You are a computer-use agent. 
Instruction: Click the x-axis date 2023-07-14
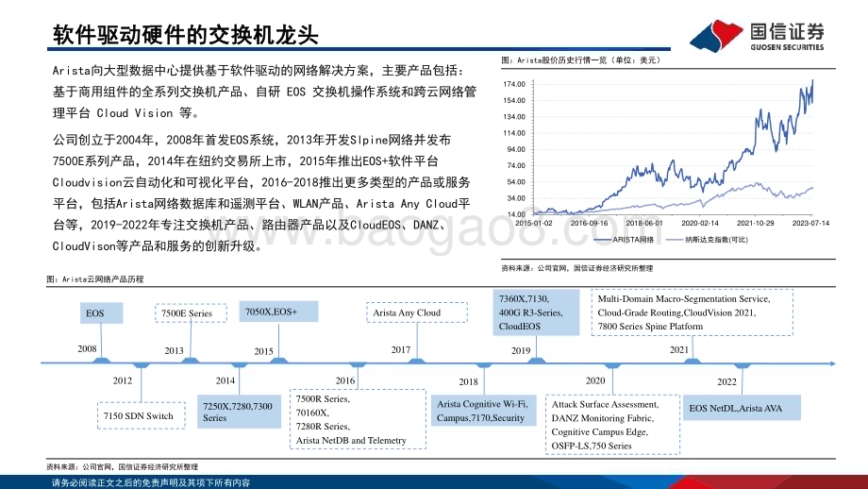810,223
